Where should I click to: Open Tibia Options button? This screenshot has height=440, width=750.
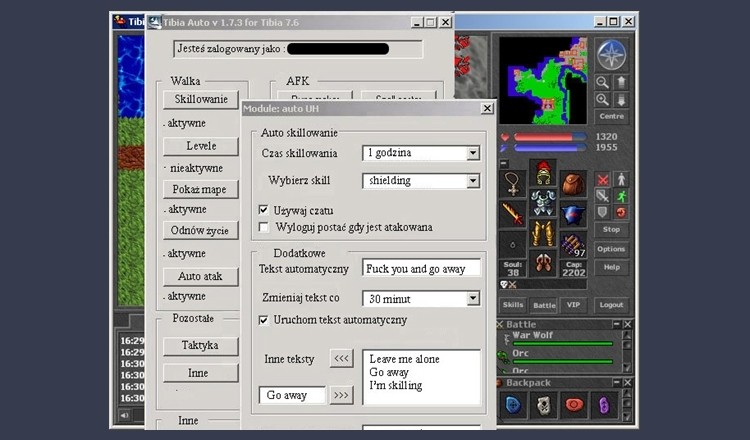tap(611, 249)
